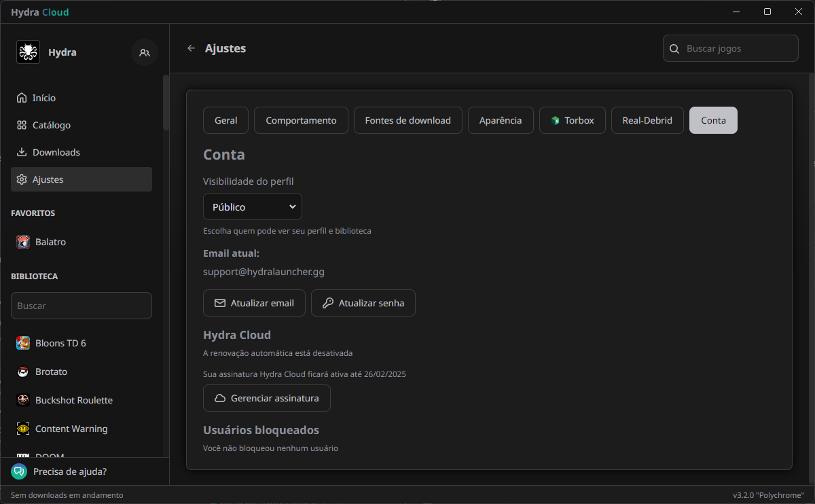Select Brotato game in sidebar
Screen dimensions: 815x504
[51, 372]
